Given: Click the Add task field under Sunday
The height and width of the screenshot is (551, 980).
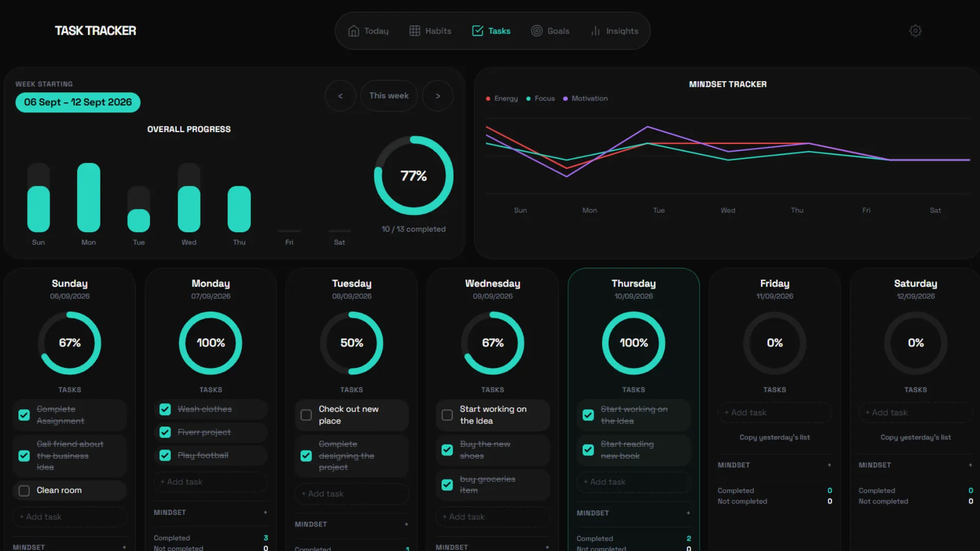Looking at the screenshot, I should (69, 517).
